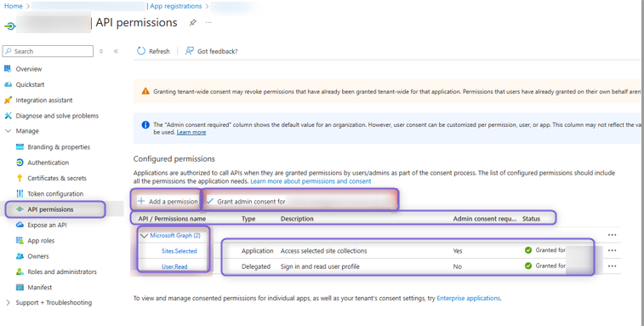Go to Authentication settings
This screenshot has width=644, height=326.
point(48,163)
